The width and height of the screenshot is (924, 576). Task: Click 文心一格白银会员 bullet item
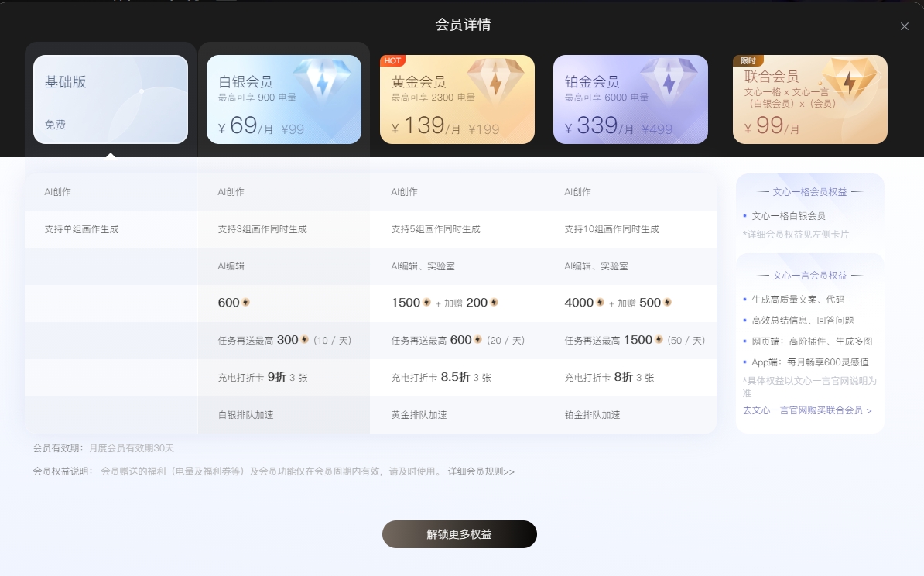pos(789,216)
